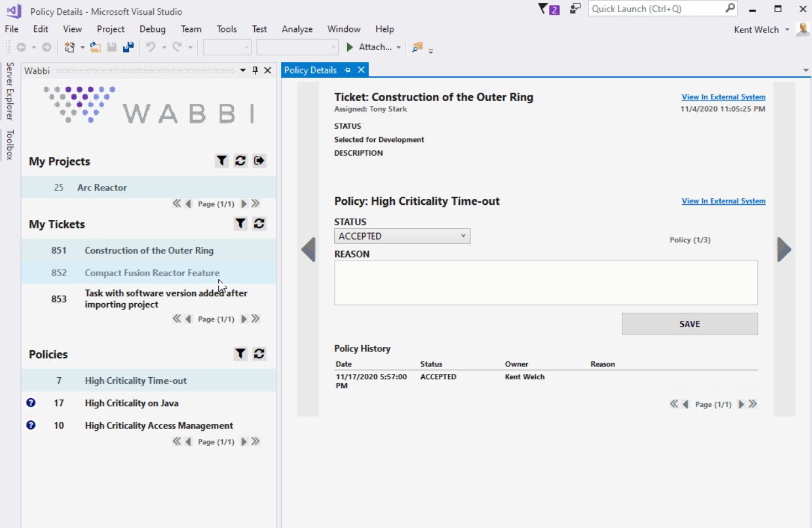Select ticket Compact Fusion Reactor Feature
Viewport: 812px width, 528px height.
click(149, 273)
